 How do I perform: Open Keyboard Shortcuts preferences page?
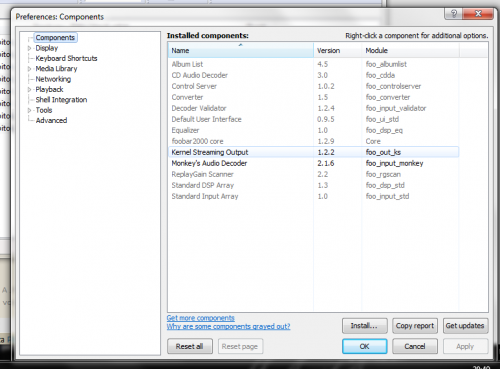click(x=66, y=58)
